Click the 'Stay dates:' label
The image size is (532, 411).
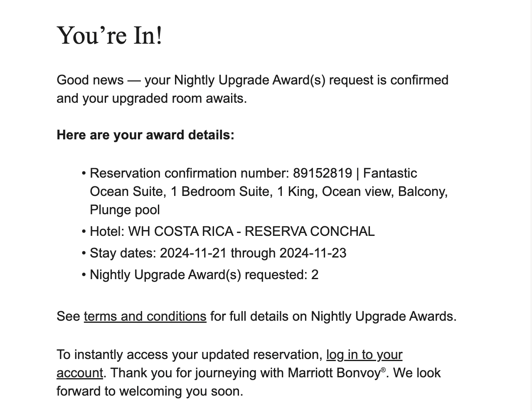123,253
